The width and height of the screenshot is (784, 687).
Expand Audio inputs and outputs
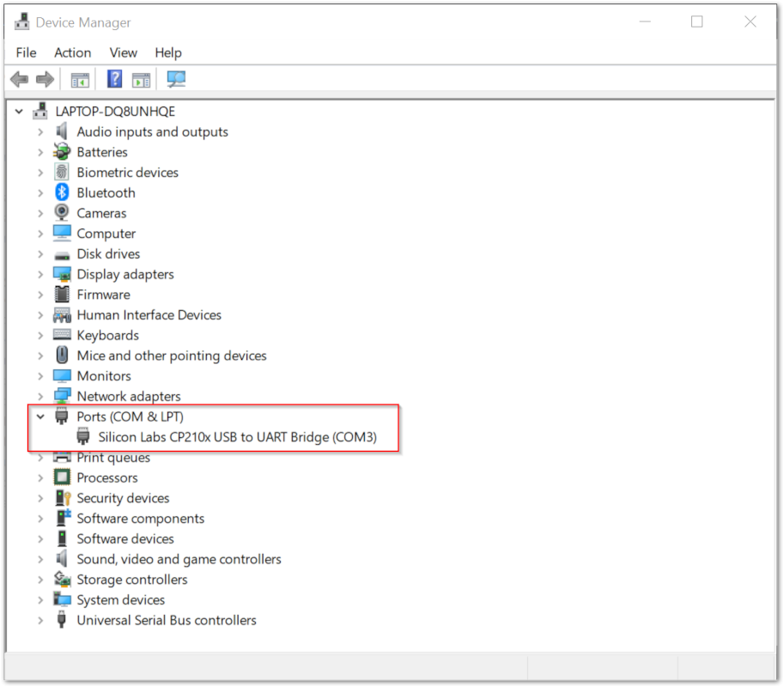click(41, 131)
